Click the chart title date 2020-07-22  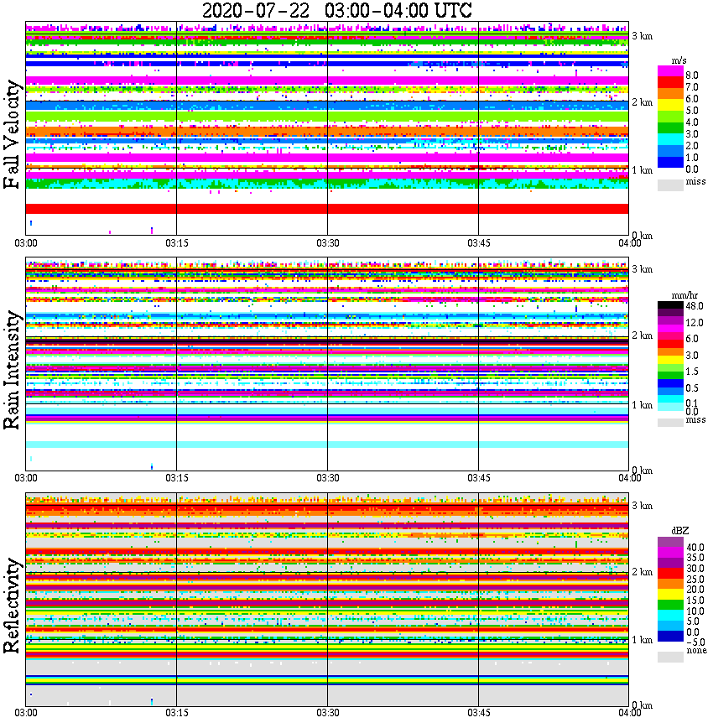(x=256, y=11)
